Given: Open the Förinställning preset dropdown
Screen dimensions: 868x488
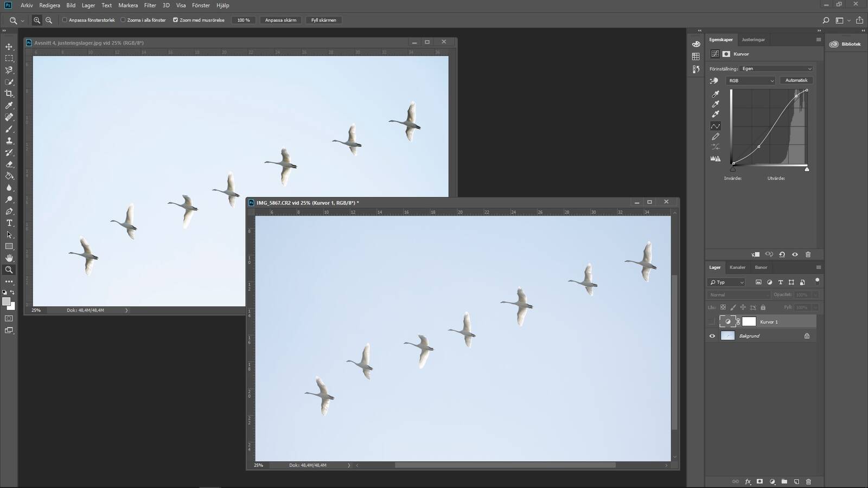Looking at the screenshot, I should (776, 69).
